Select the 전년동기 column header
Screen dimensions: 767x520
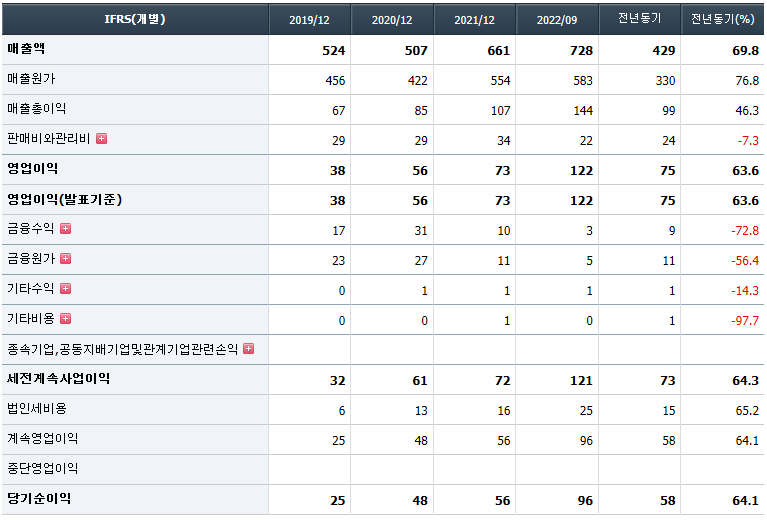[x=639, y=19]
